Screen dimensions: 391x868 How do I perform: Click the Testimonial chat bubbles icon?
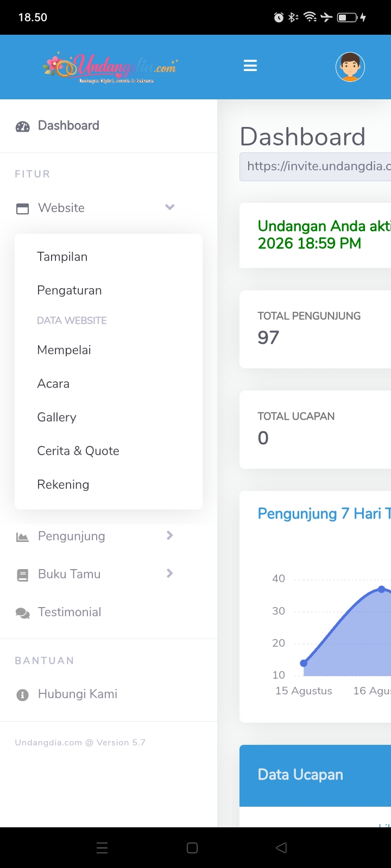[23, 613]
